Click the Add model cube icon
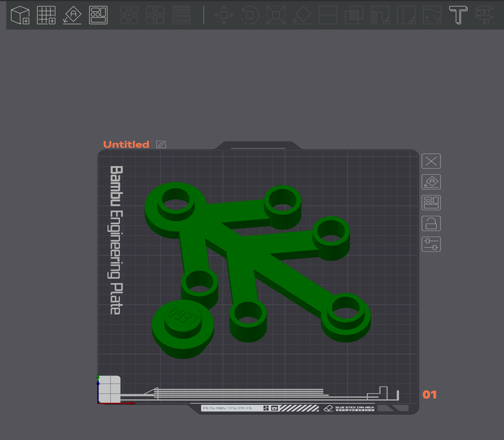This screenshot has height=440, width=504. click(20, 15)
